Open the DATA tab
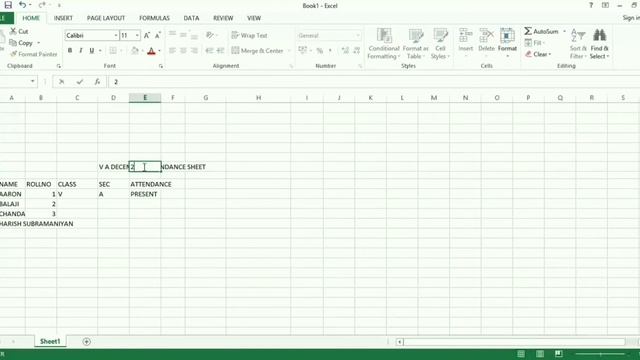Viewport: 640px width, 360px height. (191, 18)
